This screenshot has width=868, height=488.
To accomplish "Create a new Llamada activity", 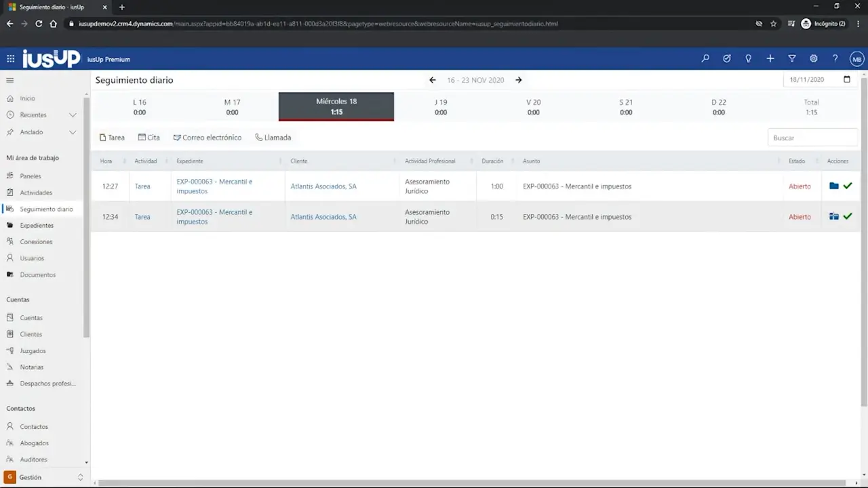I will [273, 138].
